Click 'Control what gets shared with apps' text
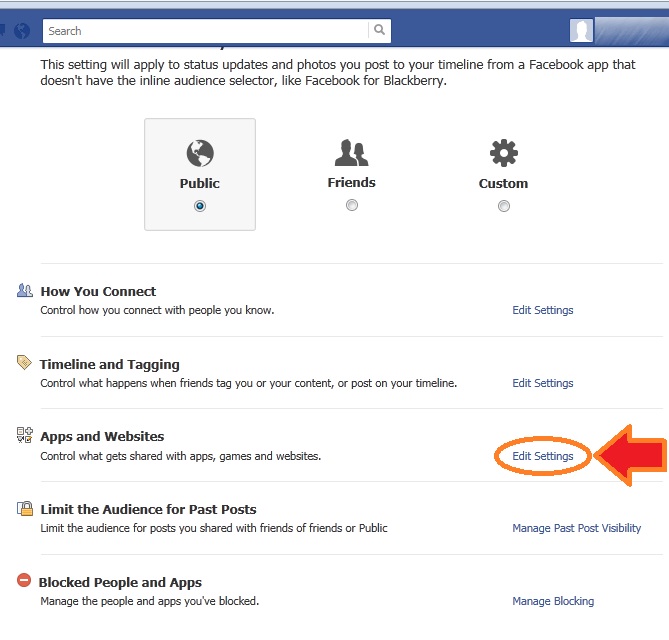The width and height of the screenshot is (669, 640). point(180,456)
